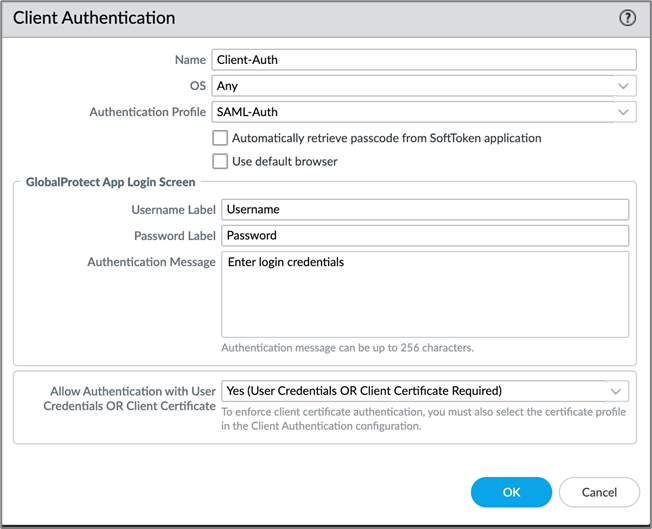Click into the Password Label field
The image size is (652, 529).
(424, 236)
